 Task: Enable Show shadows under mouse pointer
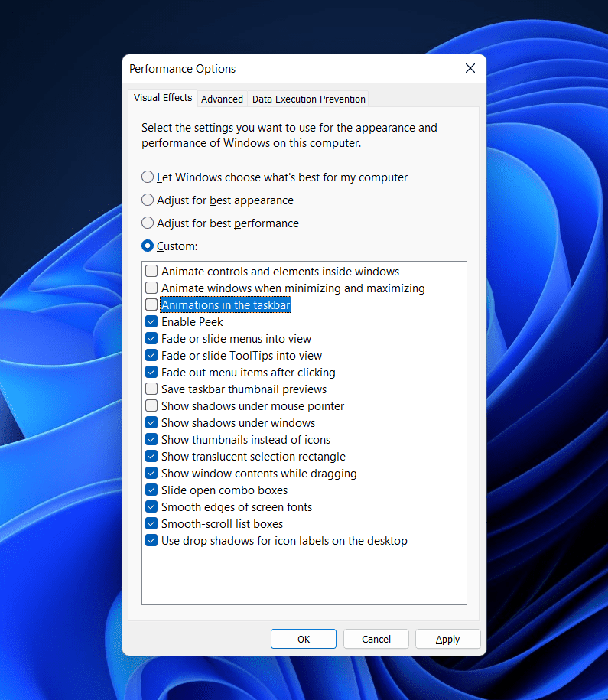pyautogui.click(x=151, y=406)
